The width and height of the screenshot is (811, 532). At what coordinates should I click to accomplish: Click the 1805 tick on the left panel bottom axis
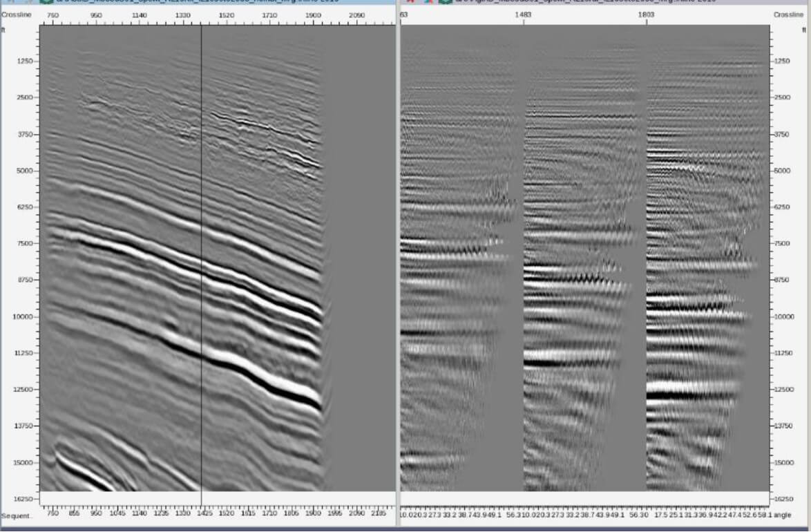pyautogui.click(x=292, y=513)
